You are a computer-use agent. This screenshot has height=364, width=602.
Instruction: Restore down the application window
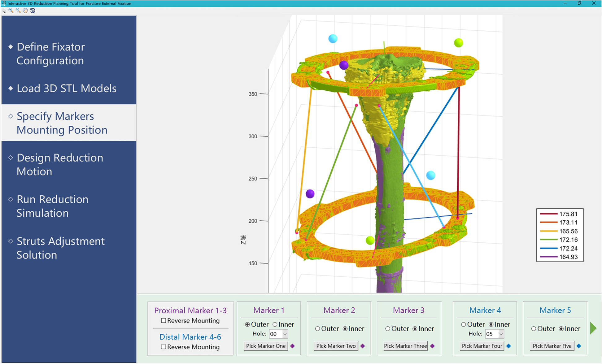(x=579, y=3)
